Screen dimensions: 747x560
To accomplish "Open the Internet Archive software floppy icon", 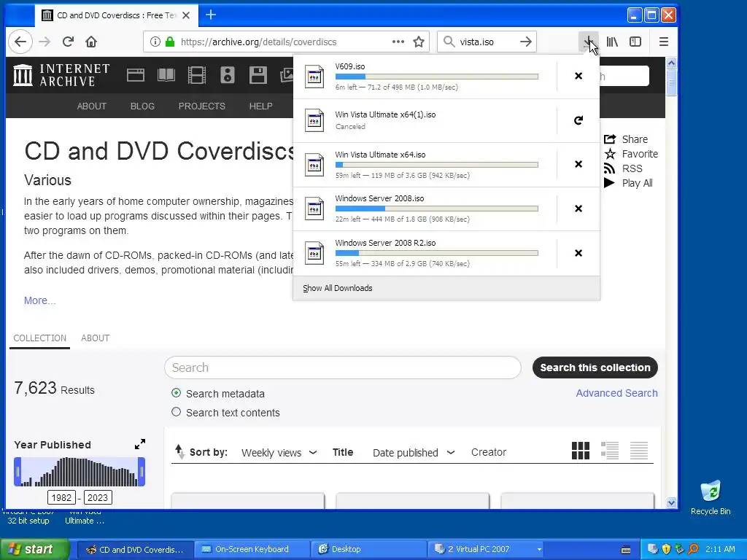I will coord(258,75).
